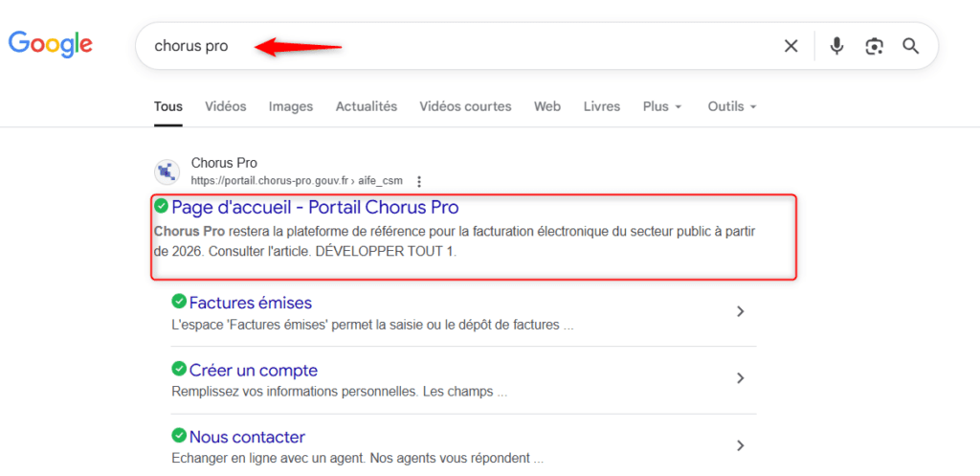Open the Factures émises link
This screenshot has height=476, width=980.
[251, 304]
